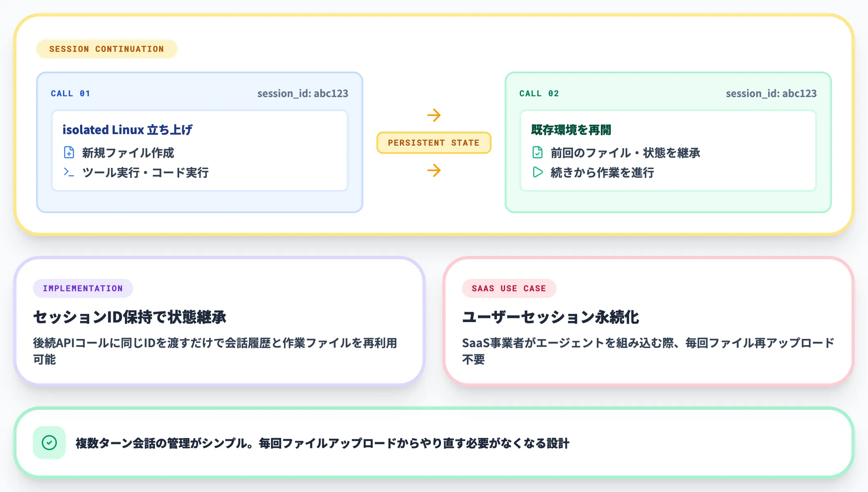Click the new file icon beside 新規ファイル作成

69,153
